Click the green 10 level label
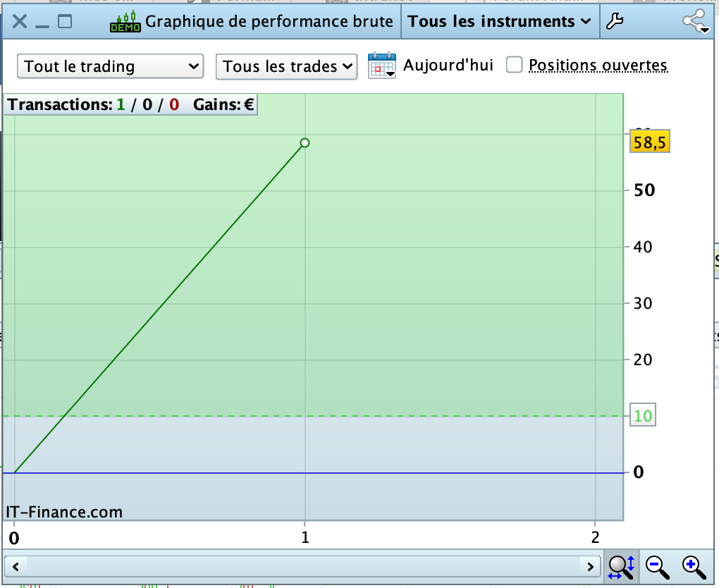The height and width of the screenshot is (588, 719). tap(643, 415)
